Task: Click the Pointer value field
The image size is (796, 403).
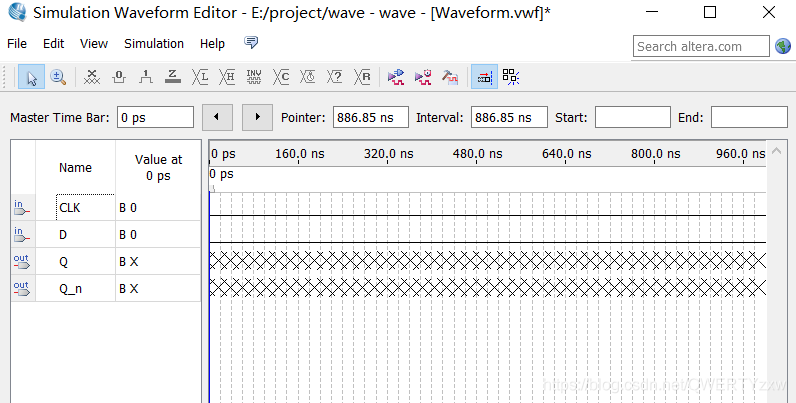Action: (371, 117)
